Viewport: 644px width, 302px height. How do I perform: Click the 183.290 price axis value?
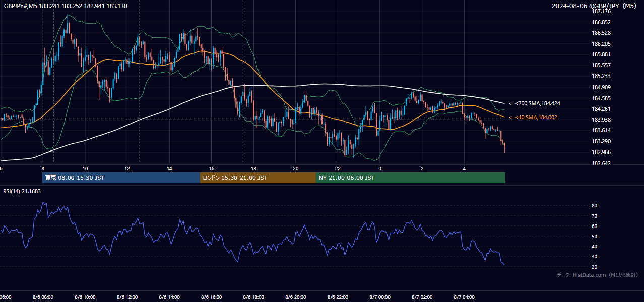pos(601,141)
